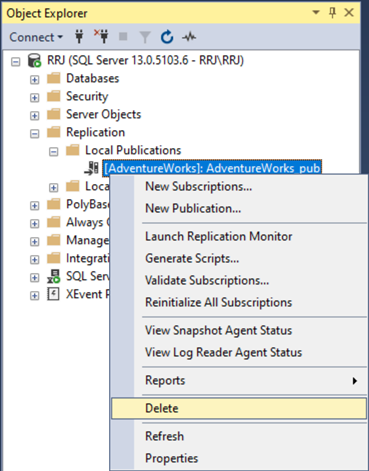Open Properties from the context menu
Image resolution: width=369 pixels, height=471 pixels.
(x=239, y=458)
